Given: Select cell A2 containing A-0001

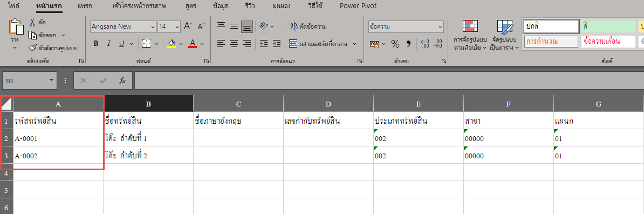Looking at the screenshot, I should click(58, 139).
